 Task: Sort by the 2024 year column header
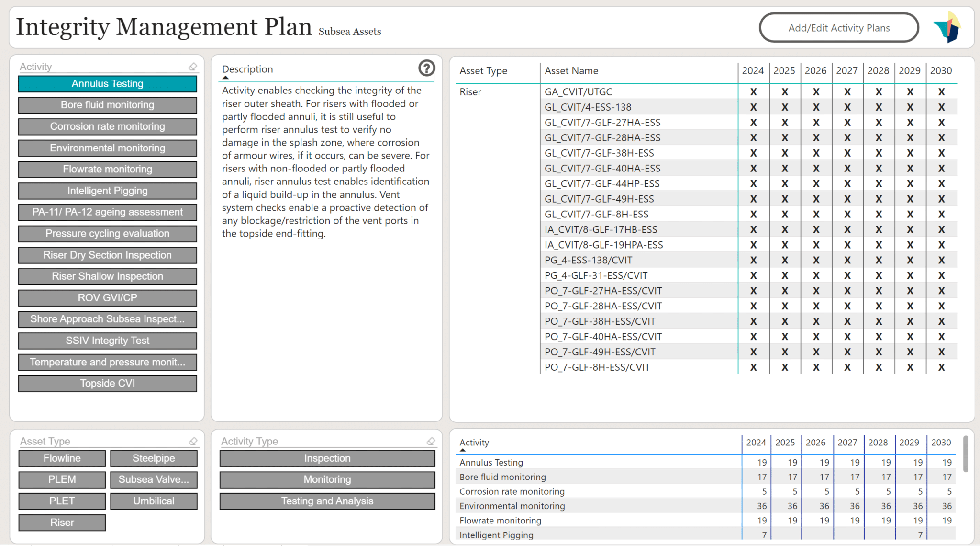pyautogui.click(x=752, y=71)
